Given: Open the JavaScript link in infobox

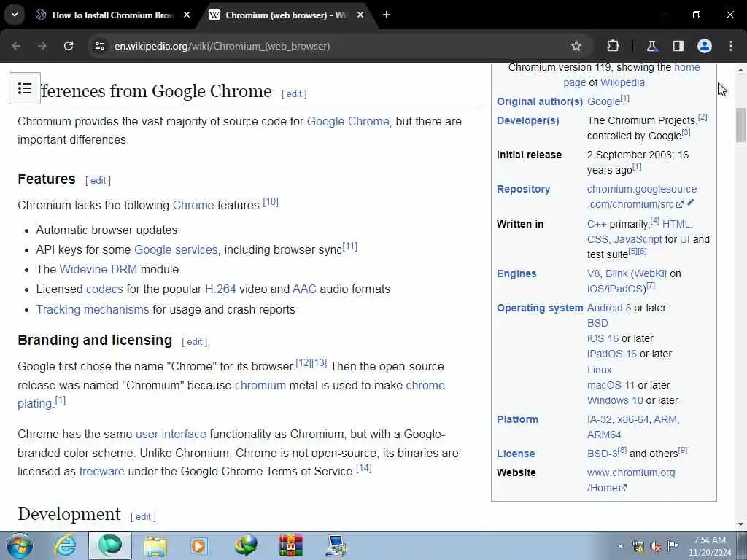Looking at the screenshot, I should (638, 239).
